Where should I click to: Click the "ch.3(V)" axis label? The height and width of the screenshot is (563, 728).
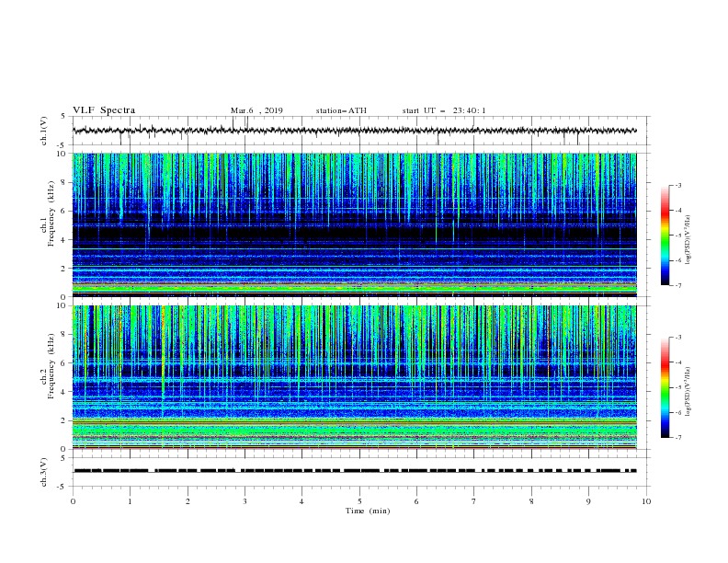44,472
